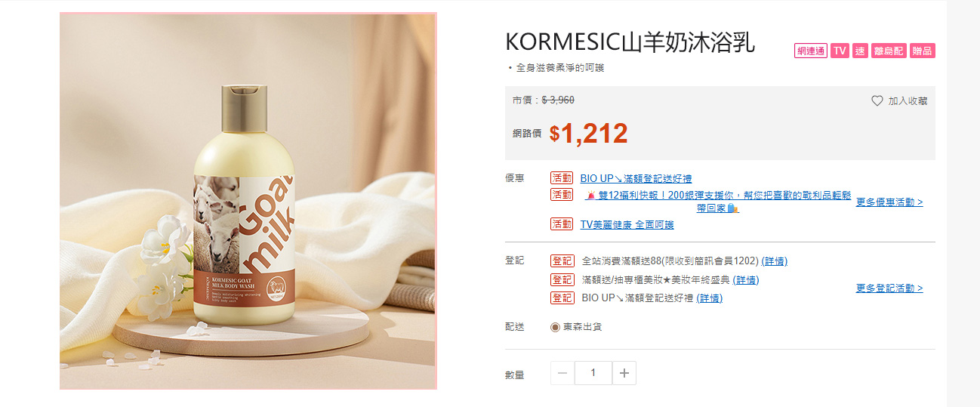
Task: Open the 雙12福利快報 promotion link
Action: coord(718,202)
